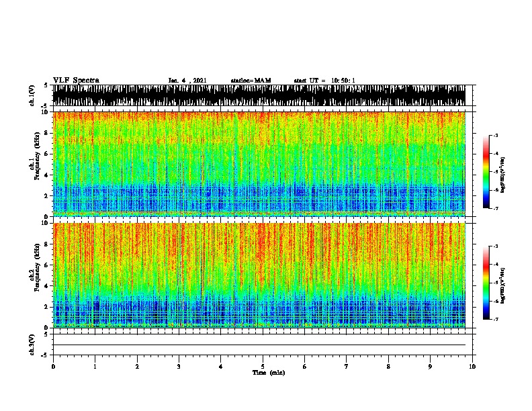Click the "2" kHz tick of ch.1 spectrogram
Image resolution: width=532 pixels, height=411 pixels.
(x=47, y=196)
